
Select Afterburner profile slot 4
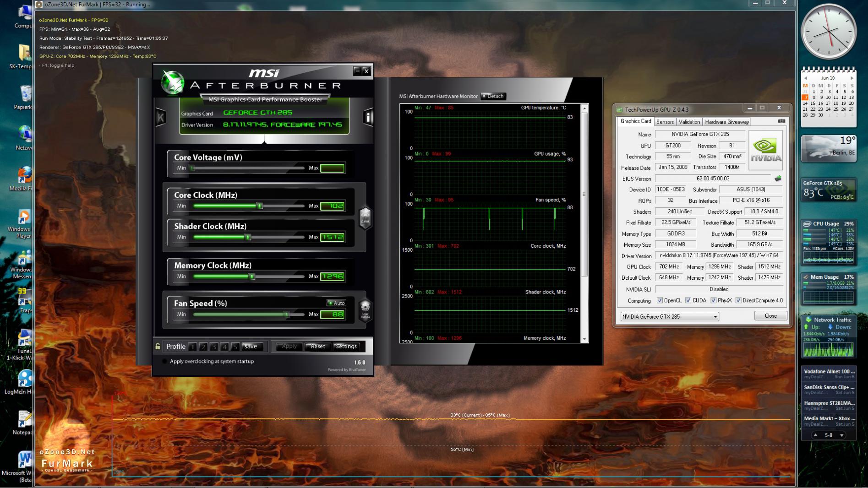[x=224, y=347]
